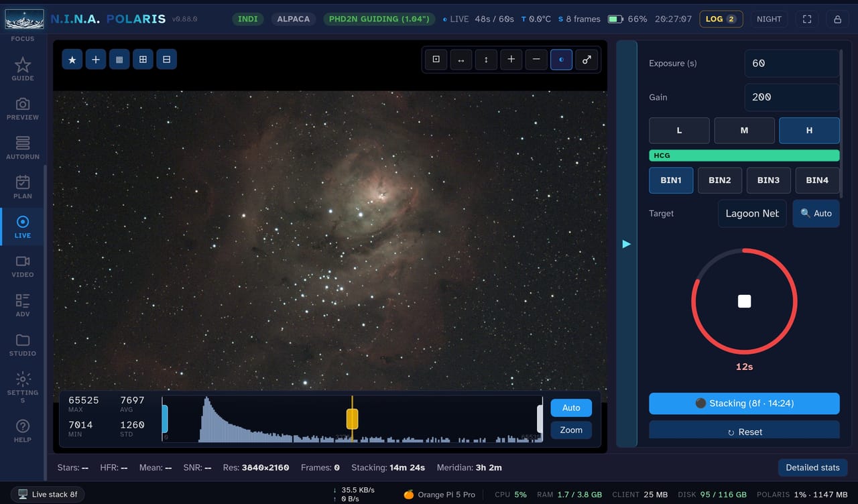This screenshot has width=858, height=504.
Task: Click the lock icon in top bar
Action: point(837,19)
